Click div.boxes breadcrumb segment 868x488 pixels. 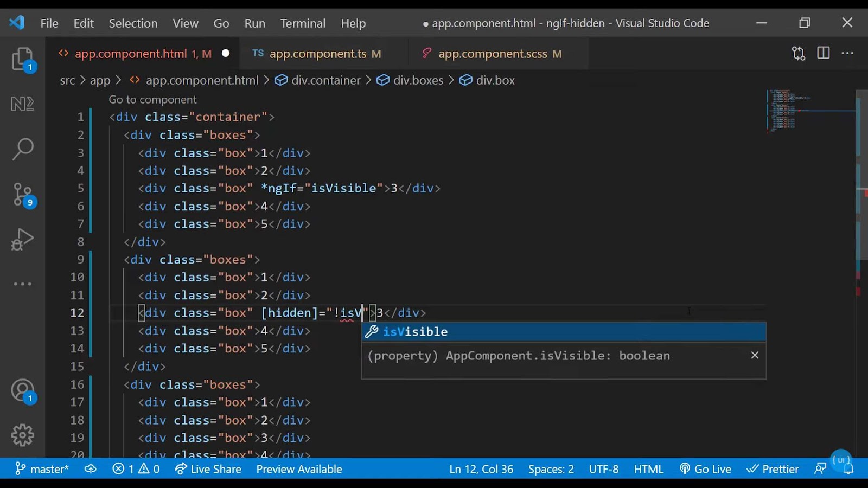coord(418,80)
